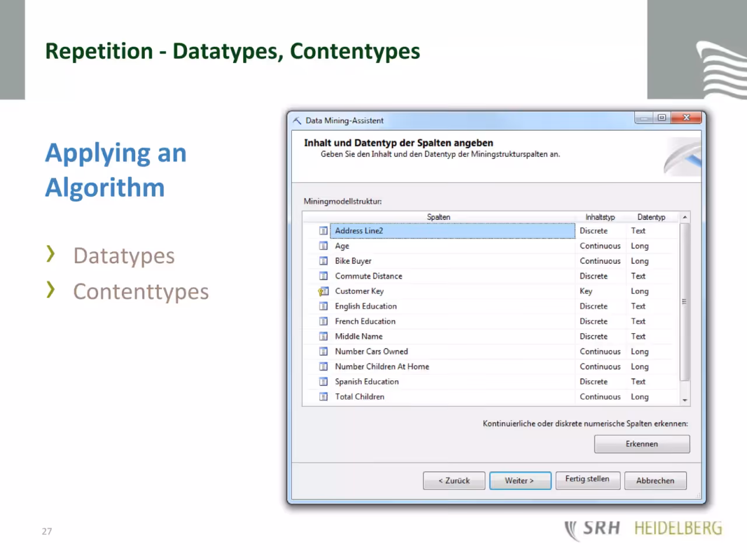Click the column icon beside Address Line2
Screen dimensions: 747x560
323,231
